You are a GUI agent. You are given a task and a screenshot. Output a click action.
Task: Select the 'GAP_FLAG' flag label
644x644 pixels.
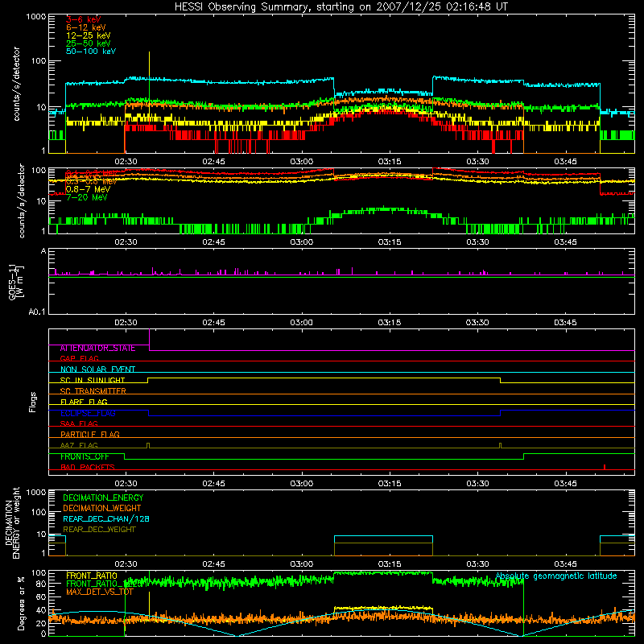click(x=79, y=358)
